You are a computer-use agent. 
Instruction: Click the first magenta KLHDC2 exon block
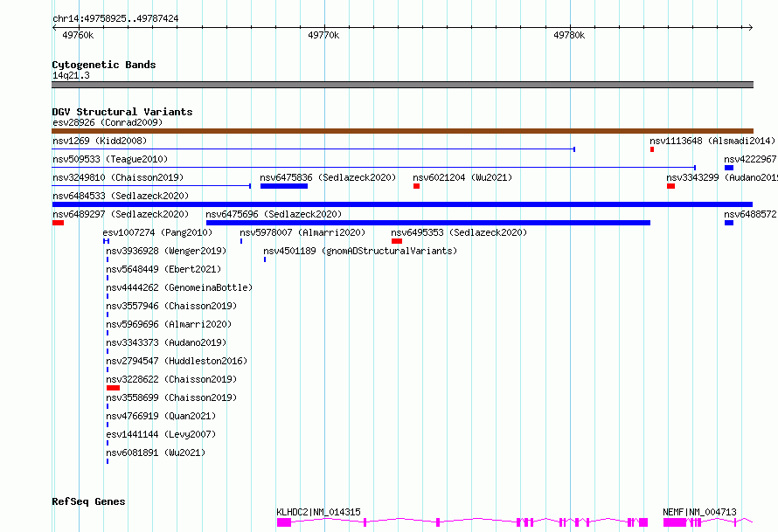tap(284, 522)
